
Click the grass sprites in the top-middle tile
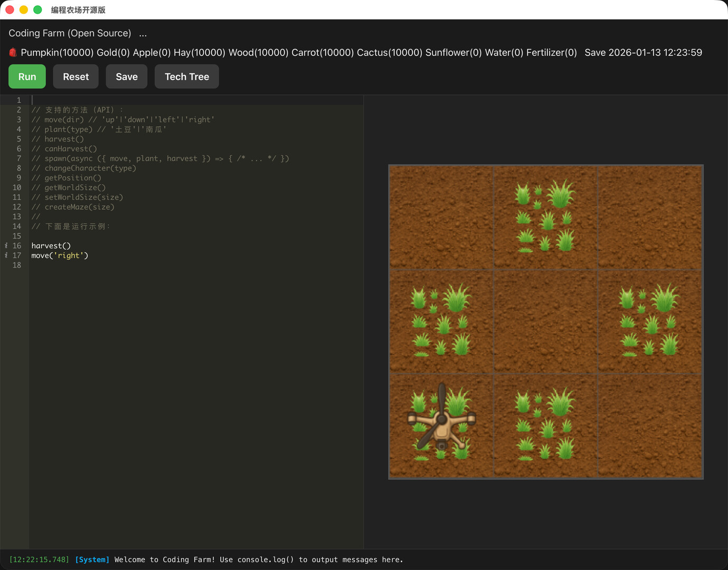point(545,216)
